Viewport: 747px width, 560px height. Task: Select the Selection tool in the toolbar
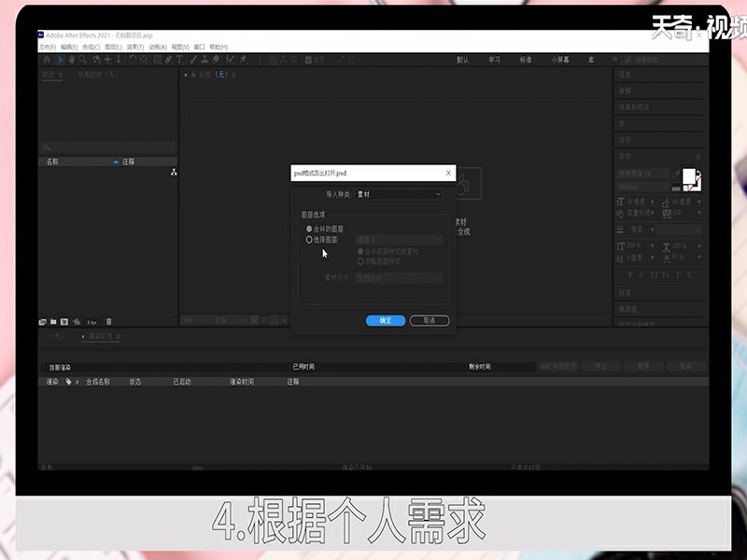point(60,60)
